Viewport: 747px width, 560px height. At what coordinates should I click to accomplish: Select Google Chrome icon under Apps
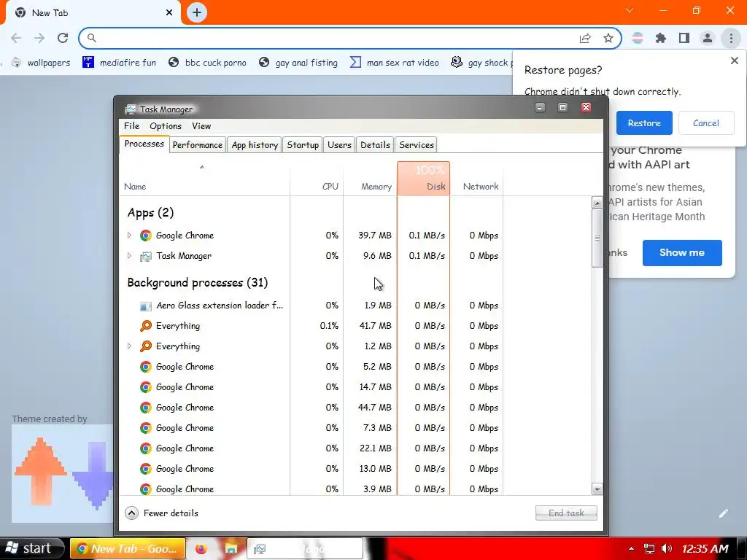point(146,236)
